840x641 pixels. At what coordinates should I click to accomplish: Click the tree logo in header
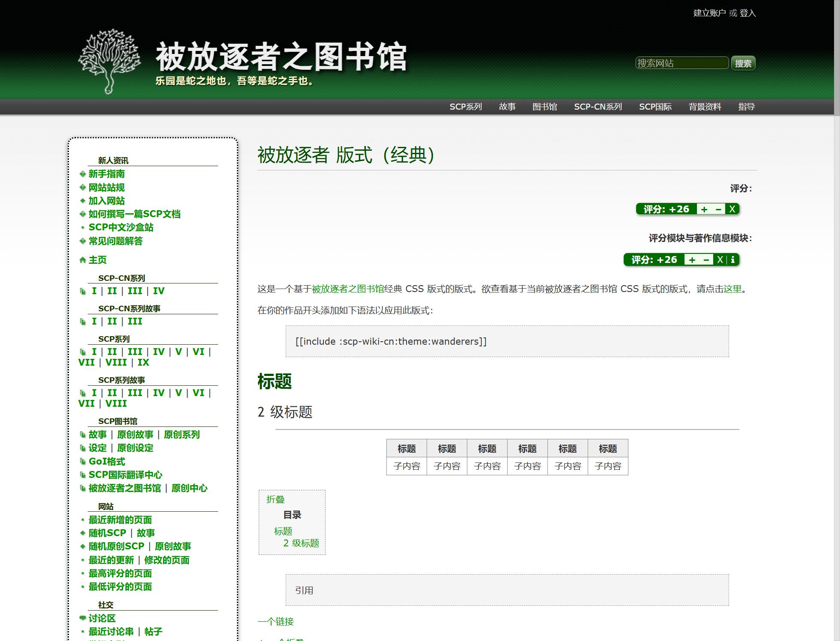coord(110,61)
